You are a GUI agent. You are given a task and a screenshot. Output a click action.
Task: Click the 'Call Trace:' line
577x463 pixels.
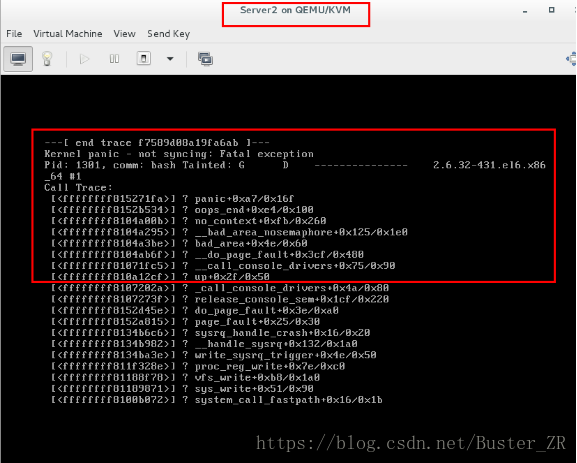coord(78,187)
